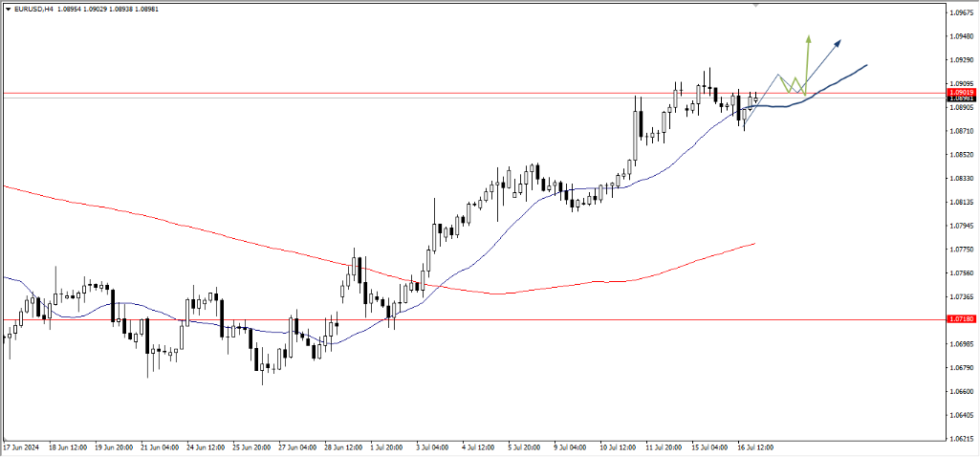Image resolution: width=980 pixels, height=457 pixels.
Task: Click the 17 Jun 2024 date label
Action: tap(21, 446)
